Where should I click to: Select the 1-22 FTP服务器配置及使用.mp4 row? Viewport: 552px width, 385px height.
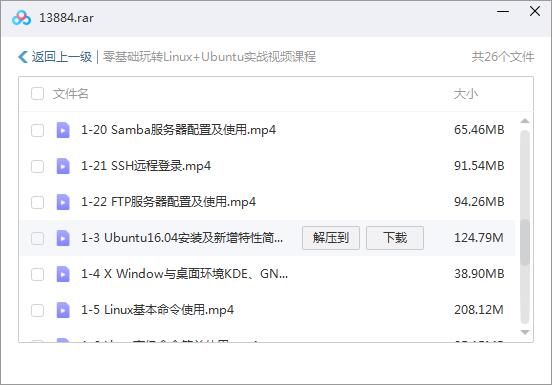point(268,202)
